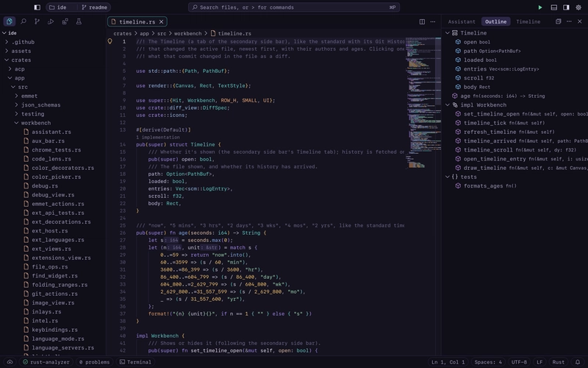The height and width of the screenshot is (368, 588).
Task: Open notifications bell in status bar
Action: tap(578, 362)
